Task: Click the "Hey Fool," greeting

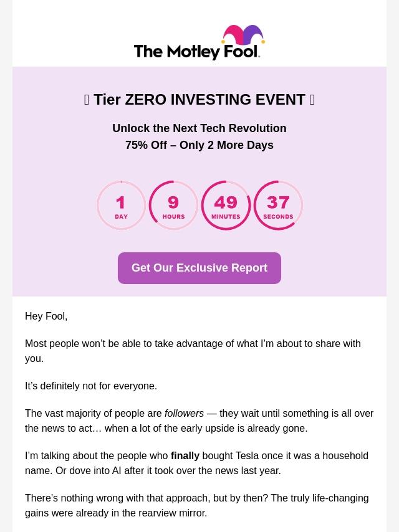Action: click(46, 316)
